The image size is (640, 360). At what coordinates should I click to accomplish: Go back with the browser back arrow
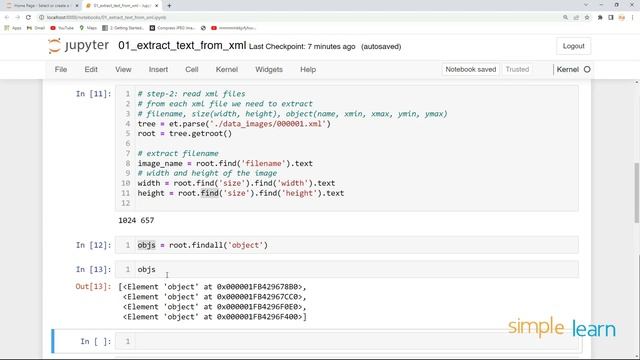7,18
